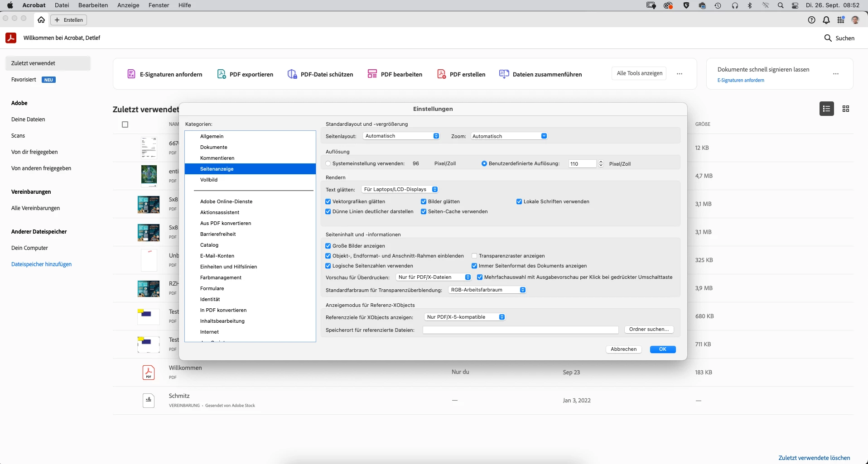Select Farbmanagement category
The height and width of the screenshot is (464, 868).
coord(250,277)
